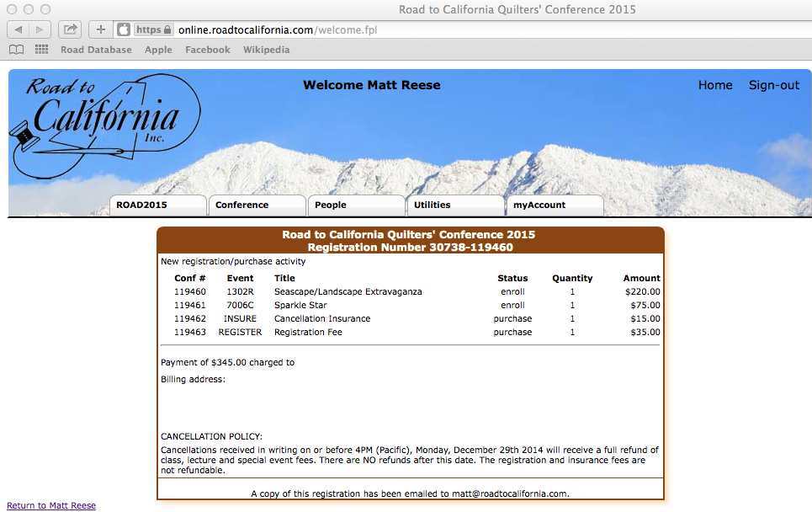Click the Amount column header
The image size is (812, 512).
pos(642,278)
